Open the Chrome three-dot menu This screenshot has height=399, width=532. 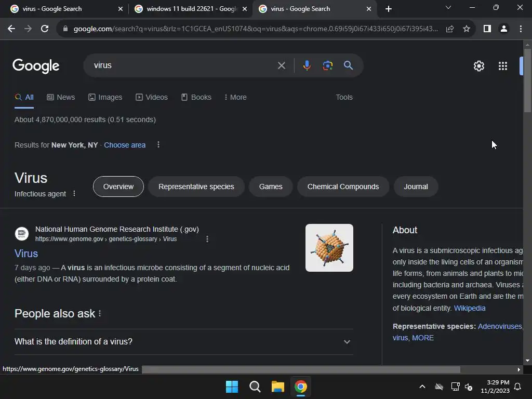click(x=521, y=29)
